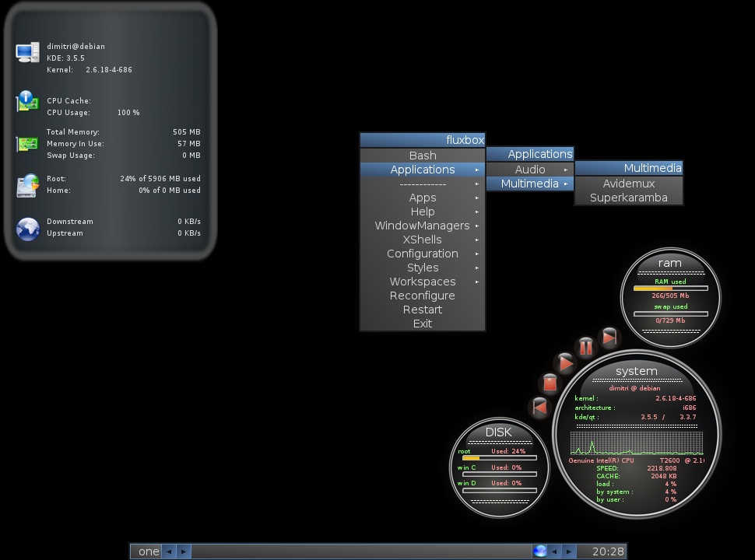Expand the Help submenu
This screenshot has height=560, width=755.
point(423,212)
